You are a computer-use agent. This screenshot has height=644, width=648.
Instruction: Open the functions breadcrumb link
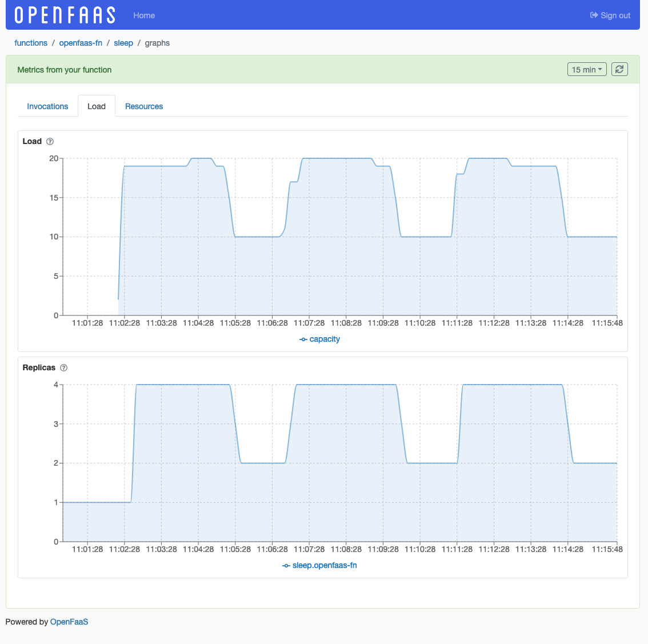coord(30,43)
